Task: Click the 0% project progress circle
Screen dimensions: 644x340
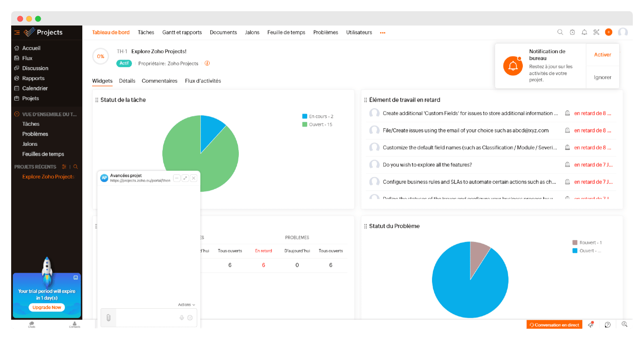Action: click(x=101, y=56)
